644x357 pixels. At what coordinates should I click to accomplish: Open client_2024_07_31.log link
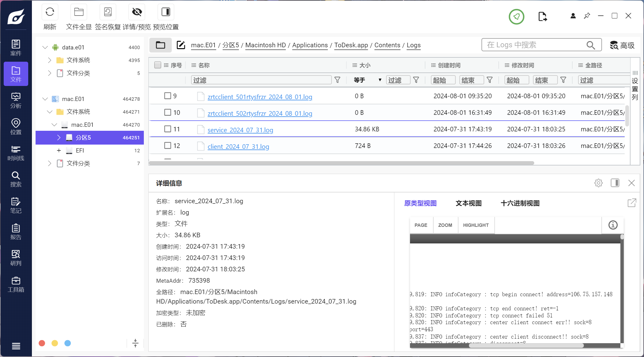[x=238, y=146]
